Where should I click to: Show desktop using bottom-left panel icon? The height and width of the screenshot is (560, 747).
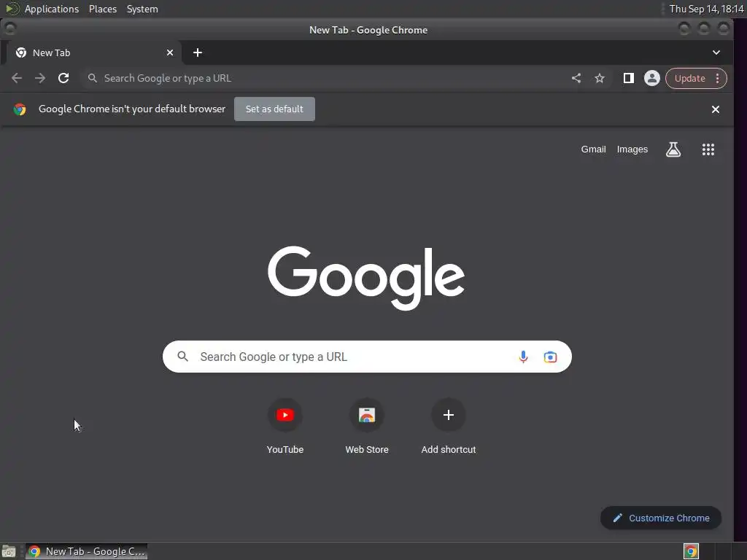tap(9, 551)
